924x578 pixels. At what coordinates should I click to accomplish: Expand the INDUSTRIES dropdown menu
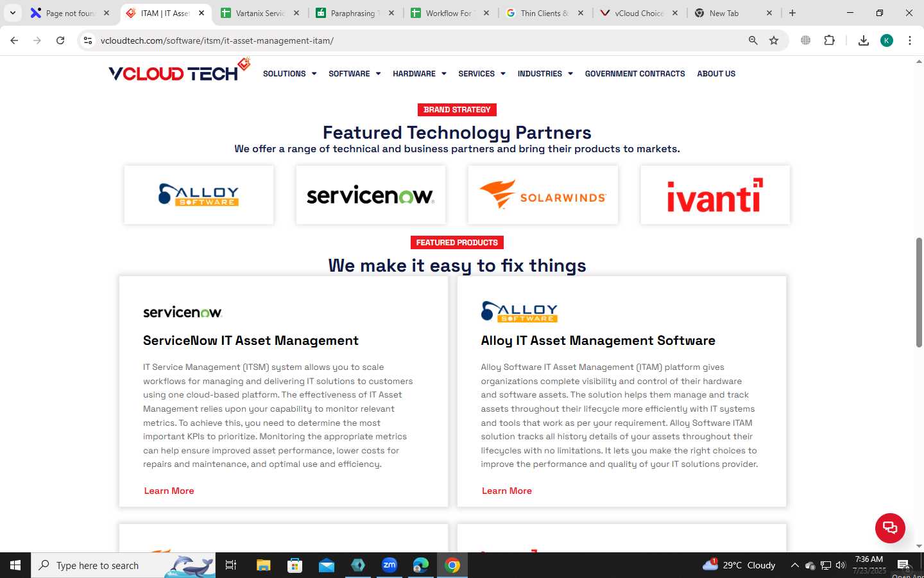545,74
